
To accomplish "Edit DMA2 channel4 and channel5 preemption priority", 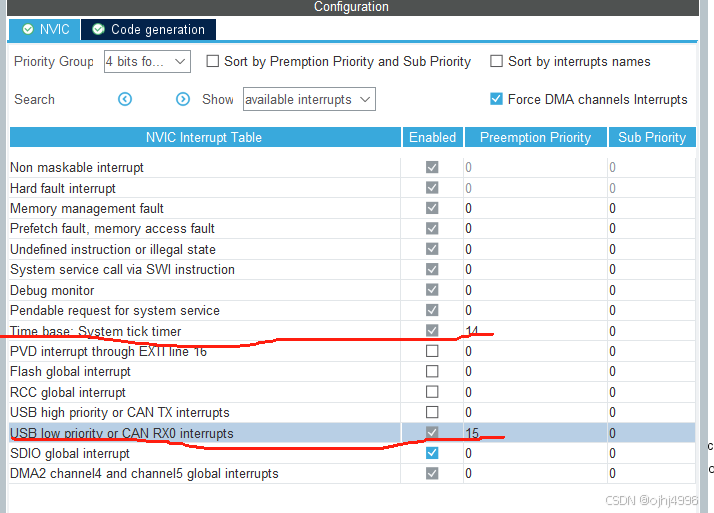I will point(536,473).
